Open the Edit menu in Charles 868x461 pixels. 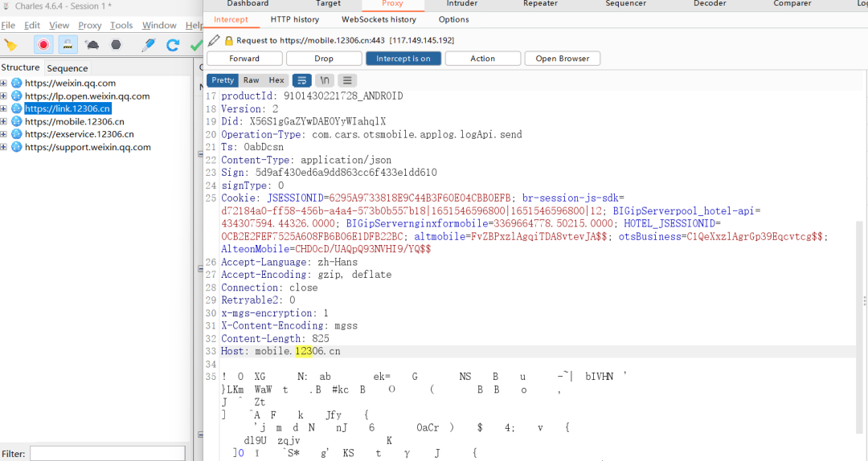pyautogui.click(x=32, y=26)
